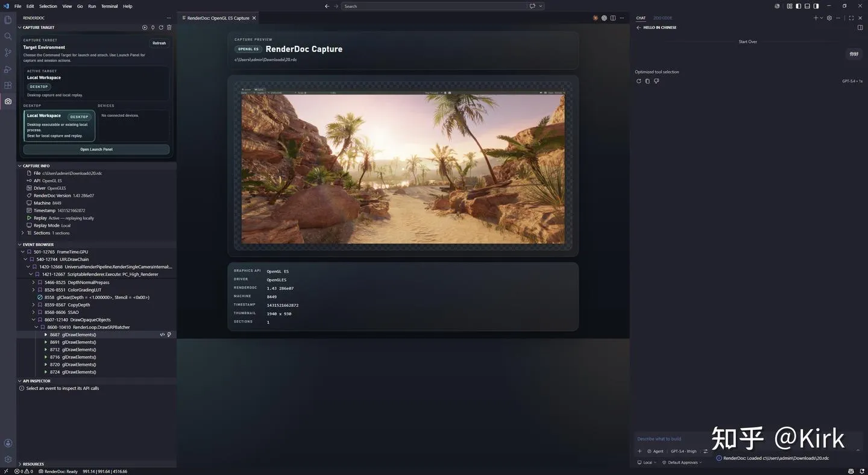Click the pin icon on event 8687 row
Image resolution: width=868 pixels, height=475 pixels.
169,335
